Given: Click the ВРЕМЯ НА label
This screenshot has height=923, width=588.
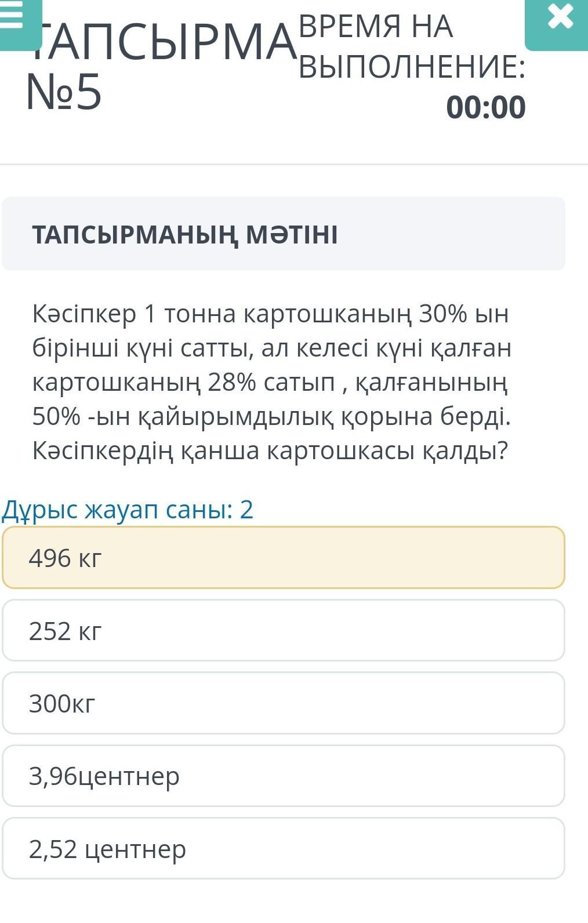Looking at the screenshot, I should click(376, 27).
